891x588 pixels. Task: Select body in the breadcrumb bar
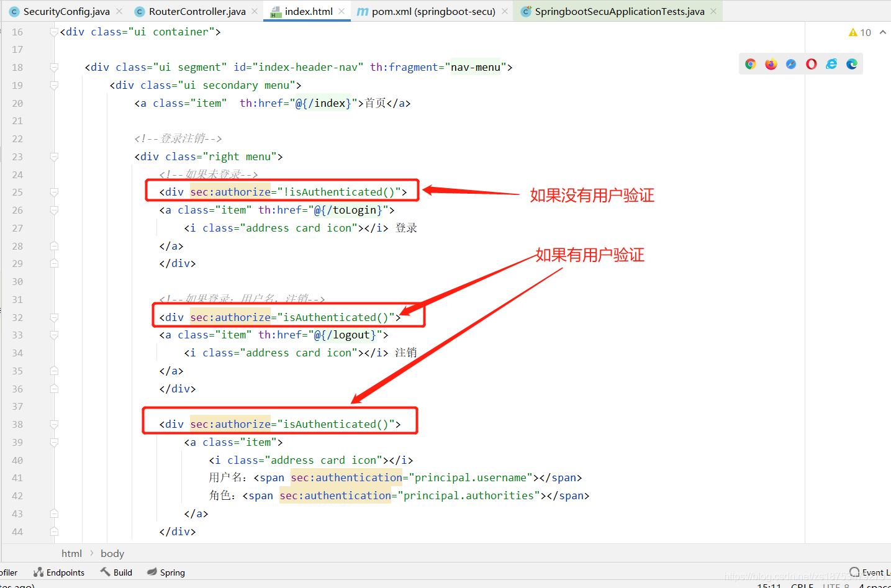pyautogui.click(x=112, y=553)
